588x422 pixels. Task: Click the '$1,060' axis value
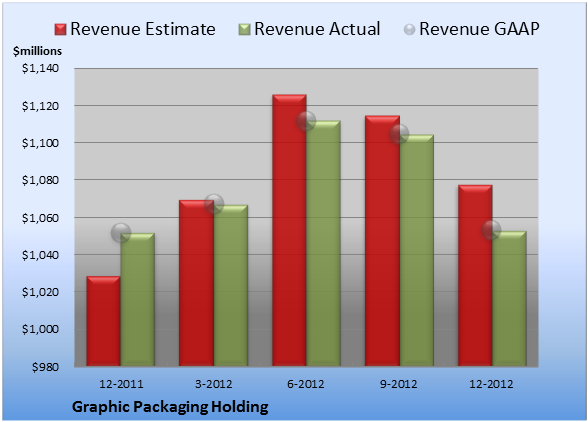(x=40, y=218)
